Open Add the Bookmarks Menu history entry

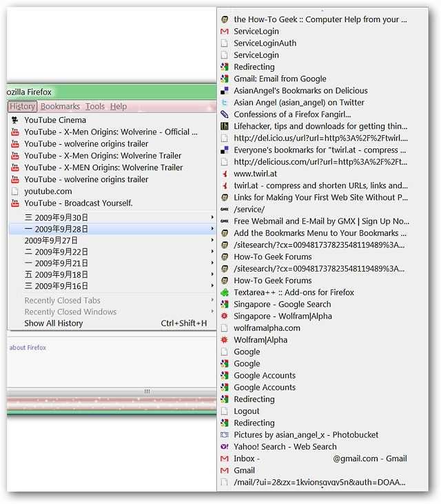click(x=322, y=233)
